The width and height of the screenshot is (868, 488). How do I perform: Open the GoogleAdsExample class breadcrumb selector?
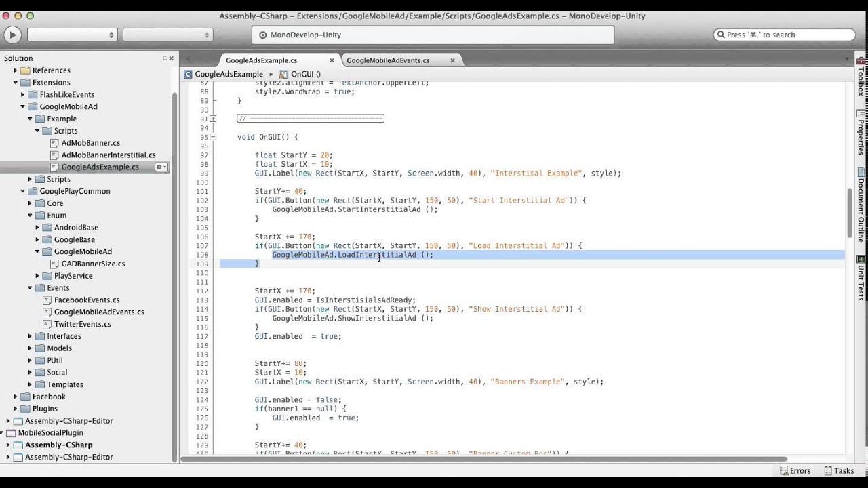224,74
